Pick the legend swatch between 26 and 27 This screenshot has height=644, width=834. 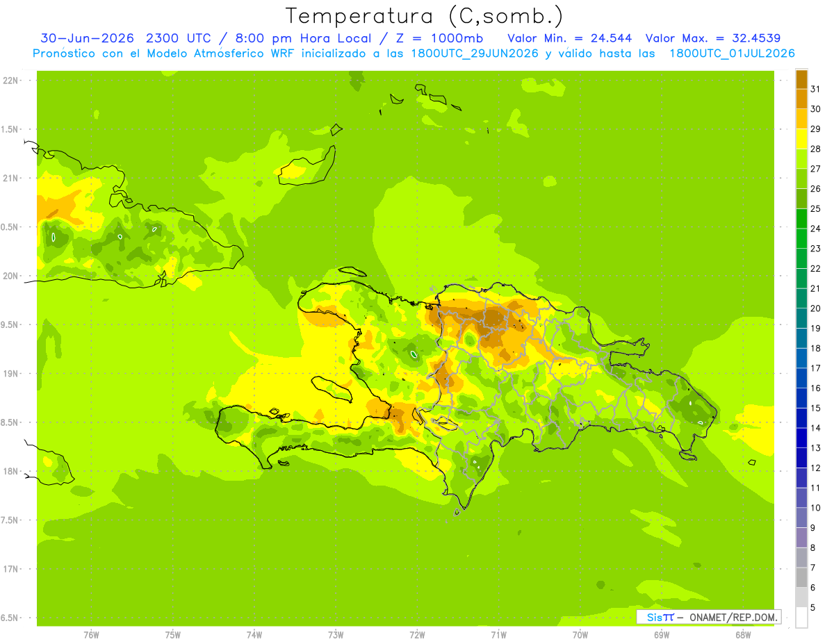coord(801,179)
